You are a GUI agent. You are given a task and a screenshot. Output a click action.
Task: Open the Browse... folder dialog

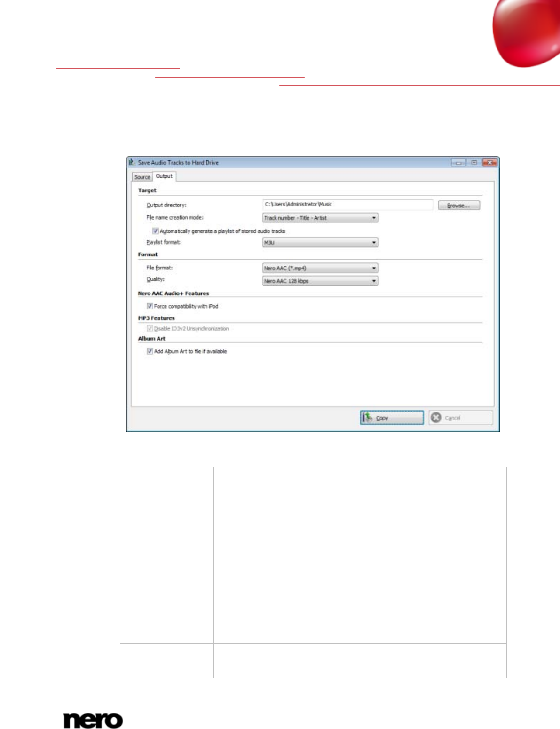(x=459, y=206)
